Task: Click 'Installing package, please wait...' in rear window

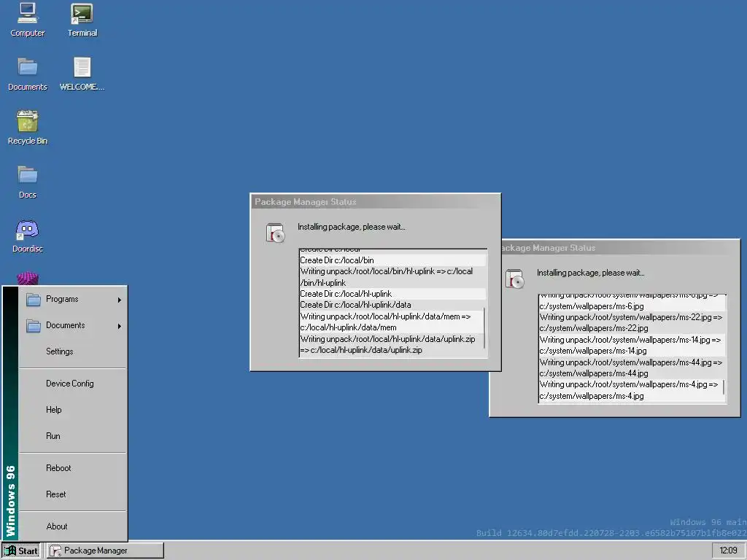Action: [591, 273]
